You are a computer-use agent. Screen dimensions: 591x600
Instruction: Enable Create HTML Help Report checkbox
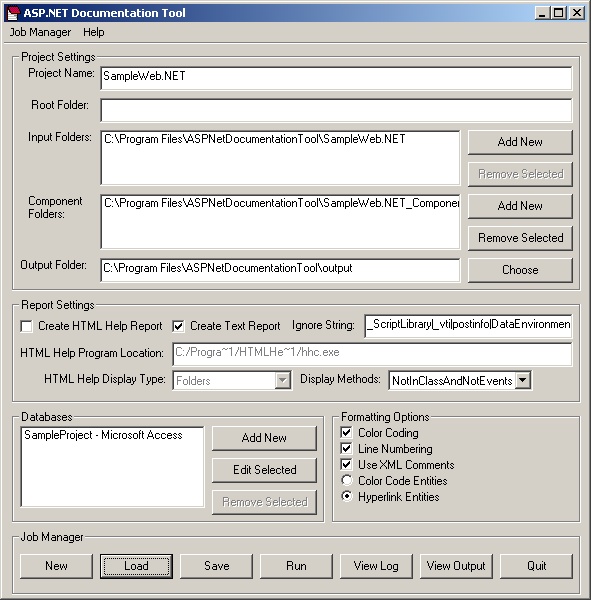pyautogui.click(x=26, y=326)
